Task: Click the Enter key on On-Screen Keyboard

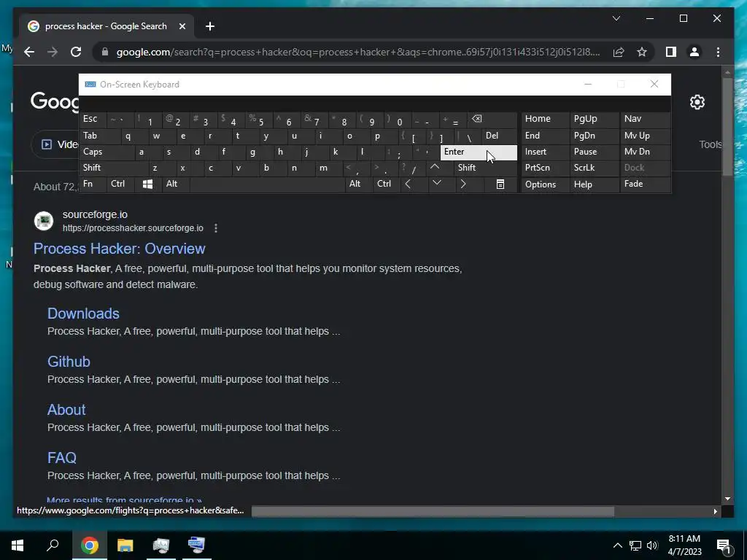Action: pos(479,152)
